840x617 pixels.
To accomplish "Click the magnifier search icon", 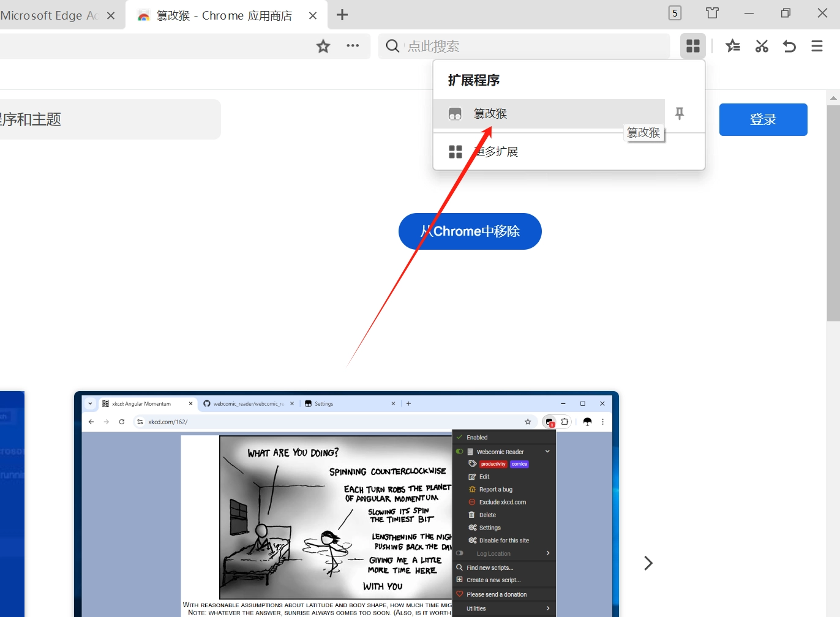I will click(x=392, y=46).
